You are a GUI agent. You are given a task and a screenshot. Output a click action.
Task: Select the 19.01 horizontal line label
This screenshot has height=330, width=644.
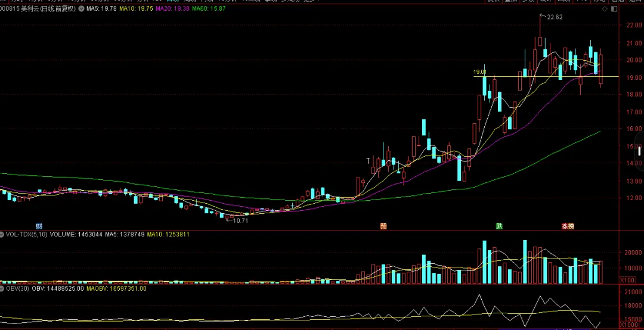click(479, 72)
